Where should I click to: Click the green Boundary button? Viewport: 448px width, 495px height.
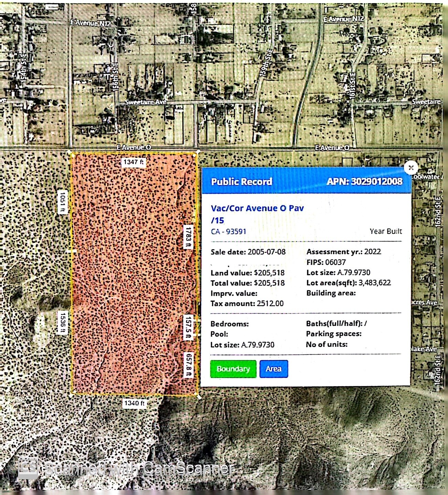pyautogui.click(x=233, y=369)
